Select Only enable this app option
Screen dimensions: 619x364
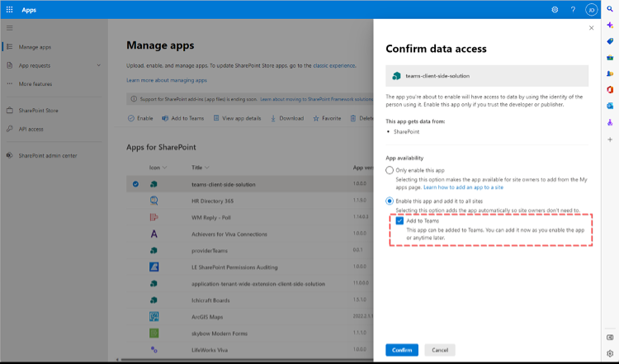pos(390,170)
